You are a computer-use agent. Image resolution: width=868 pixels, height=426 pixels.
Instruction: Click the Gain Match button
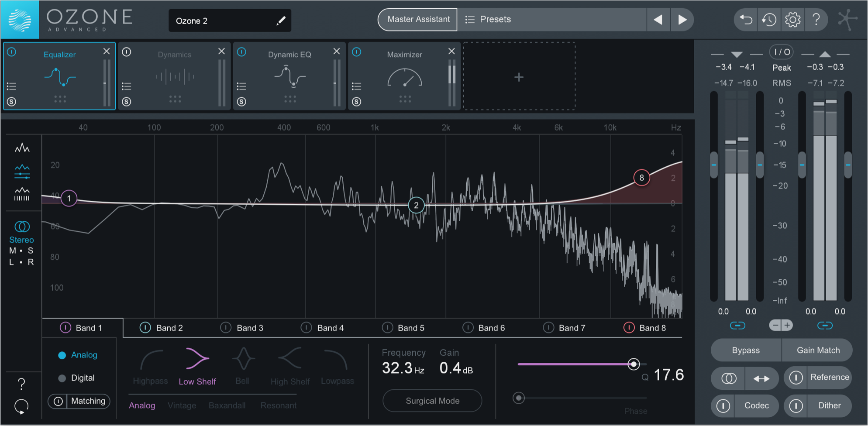click(x=818, y=350)
